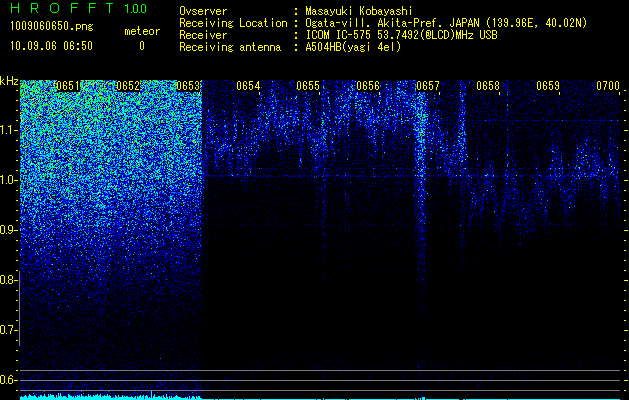Click the kHz axis unit label
The width and height of the screenshot is (629, 400).
point(9,81)
